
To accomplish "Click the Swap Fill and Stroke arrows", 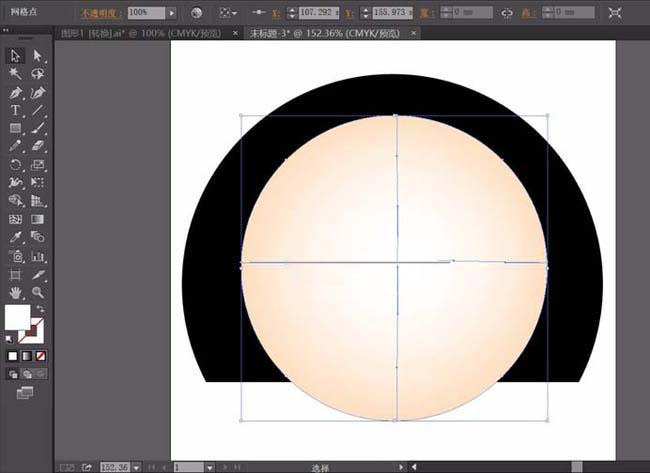I will pos(40,309).
